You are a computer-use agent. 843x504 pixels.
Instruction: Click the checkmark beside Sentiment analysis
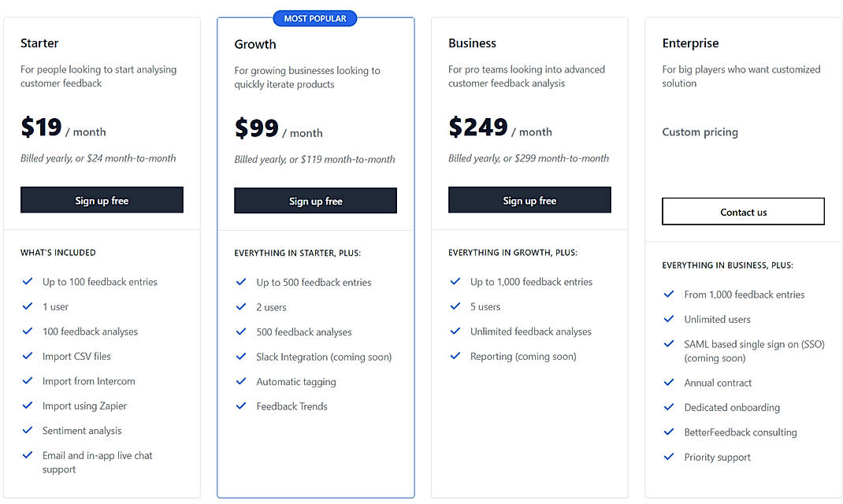coord(27,431)
